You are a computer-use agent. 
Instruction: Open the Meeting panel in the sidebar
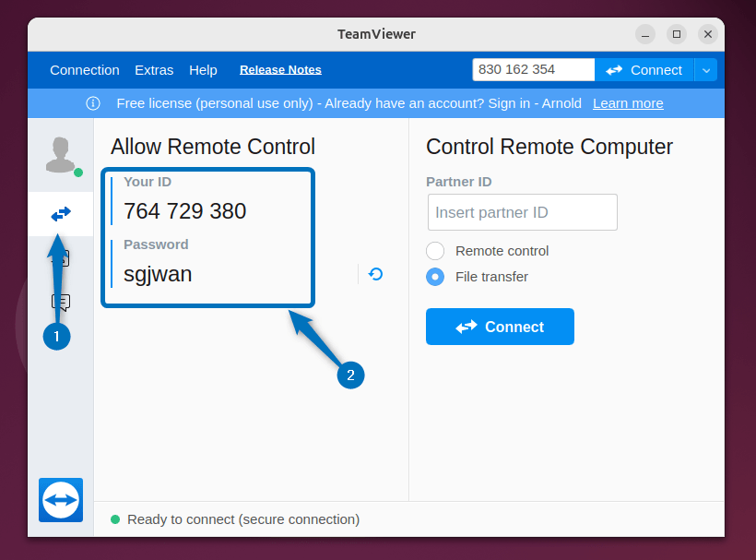click(60, 258)
